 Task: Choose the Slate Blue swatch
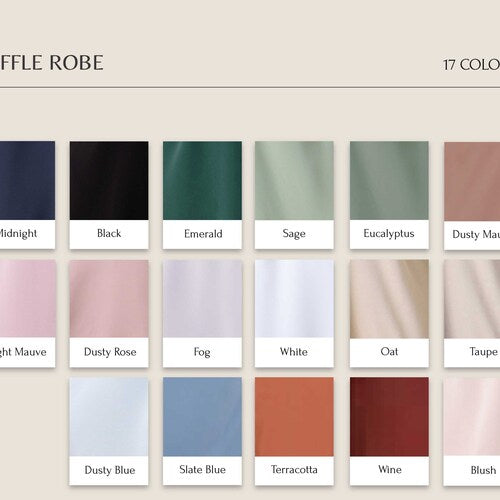pos(202,431)
